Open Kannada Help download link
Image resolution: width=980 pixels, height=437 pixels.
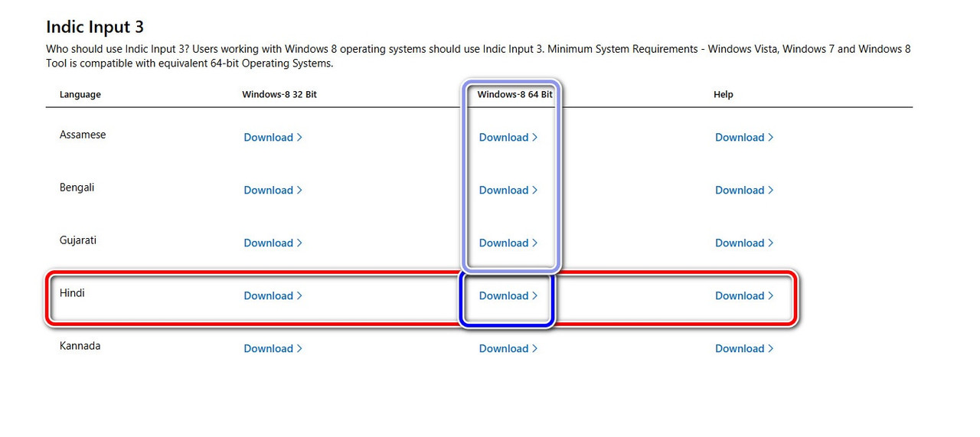click(x=744, y=349)
